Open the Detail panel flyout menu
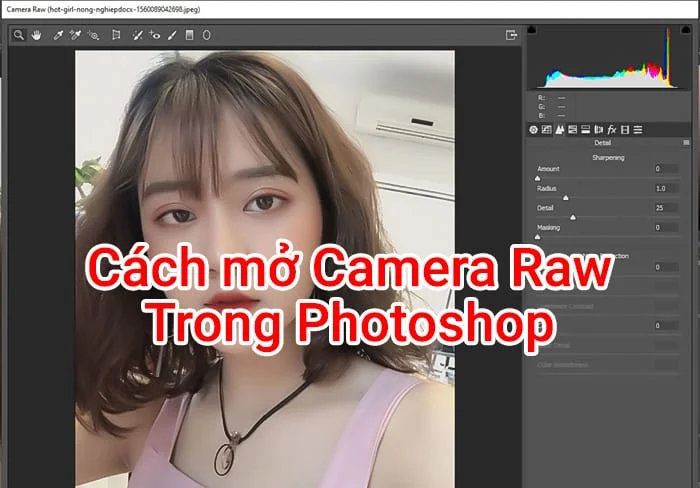The height and width of the screenshot is (488, 700). [x=686, y=142]
